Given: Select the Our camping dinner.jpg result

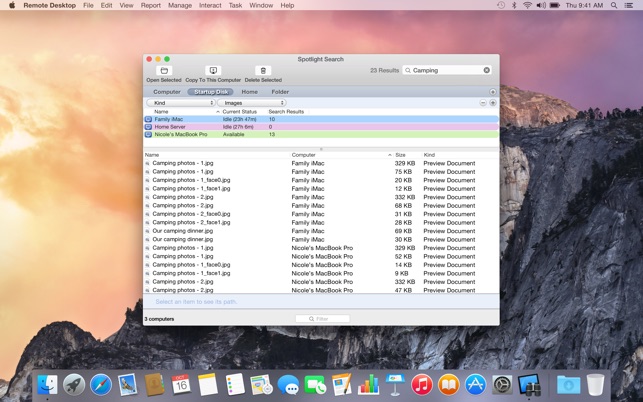Looking at the screenshot, I should 182,231.
